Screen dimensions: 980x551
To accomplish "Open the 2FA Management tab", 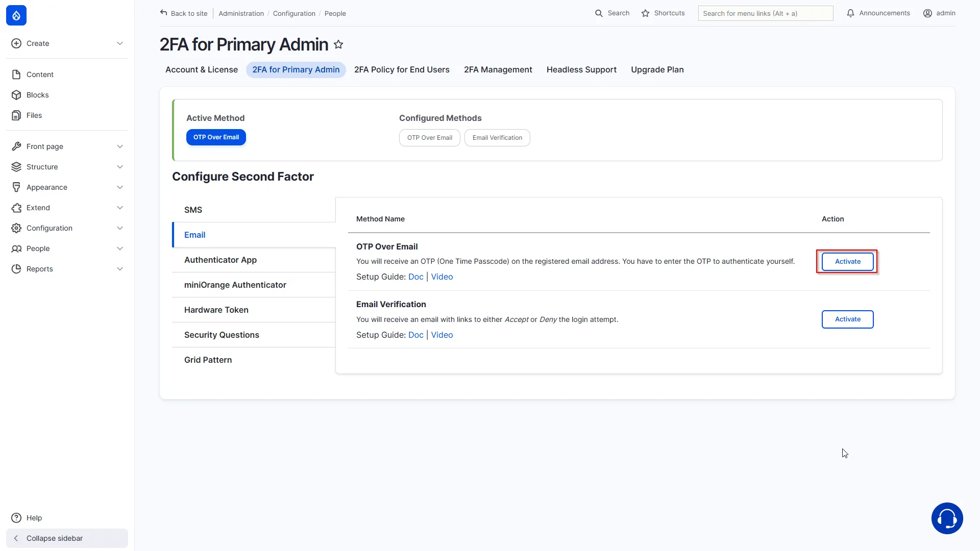I will (x=498, y=70).
